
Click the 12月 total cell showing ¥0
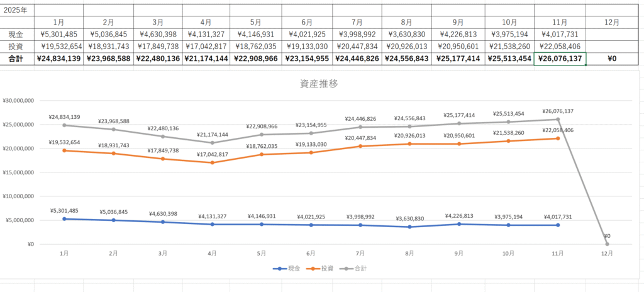(x=611, y=59)
